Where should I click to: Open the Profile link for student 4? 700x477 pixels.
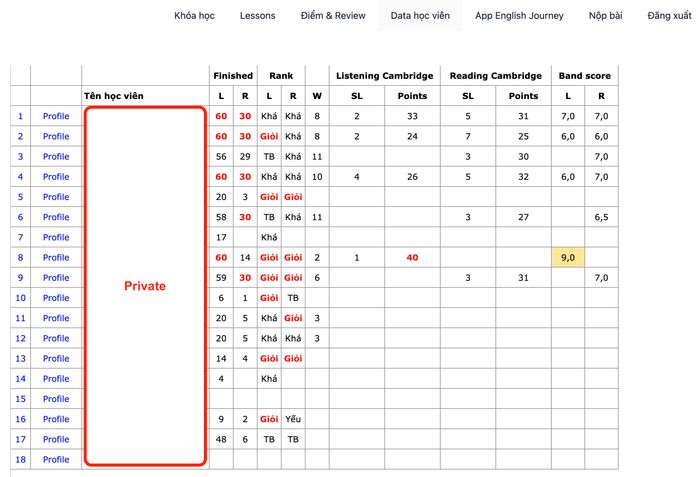pos(56,177)
